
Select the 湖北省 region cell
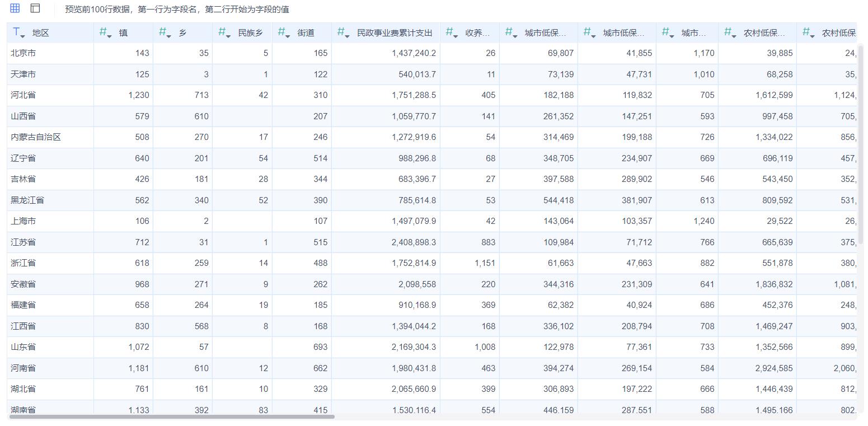pos(50,389)
